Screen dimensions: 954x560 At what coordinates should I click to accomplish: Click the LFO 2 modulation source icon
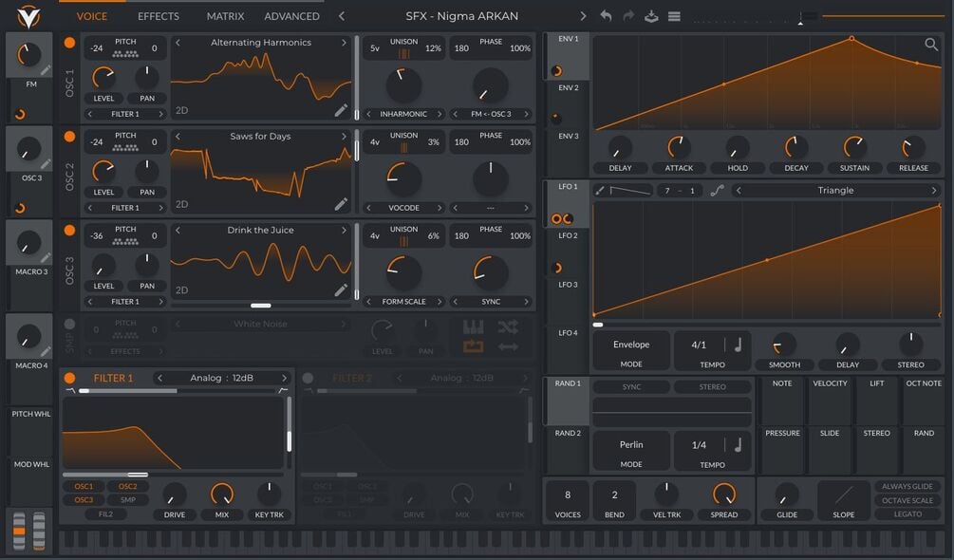pos(556,268)
